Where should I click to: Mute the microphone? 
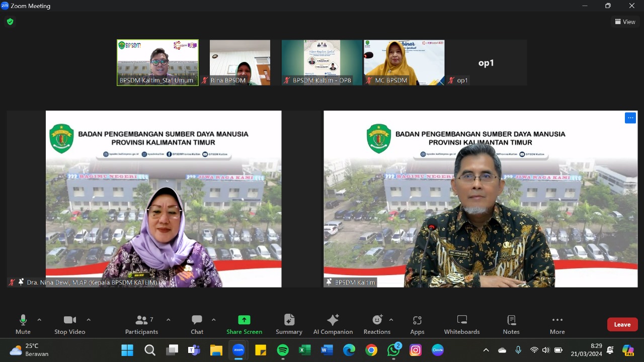[x=23, y=324]
